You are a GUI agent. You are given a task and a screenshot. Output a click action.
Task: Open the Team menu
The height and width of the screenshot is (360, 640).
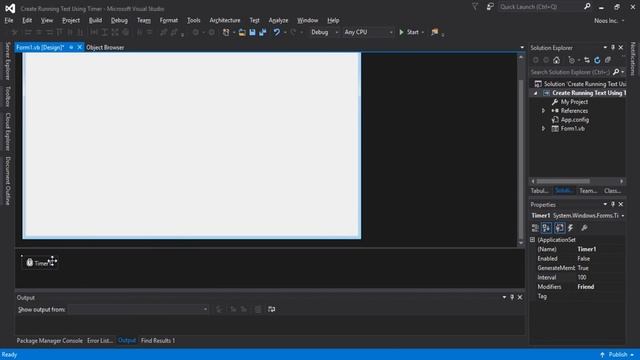pos(144,20)
